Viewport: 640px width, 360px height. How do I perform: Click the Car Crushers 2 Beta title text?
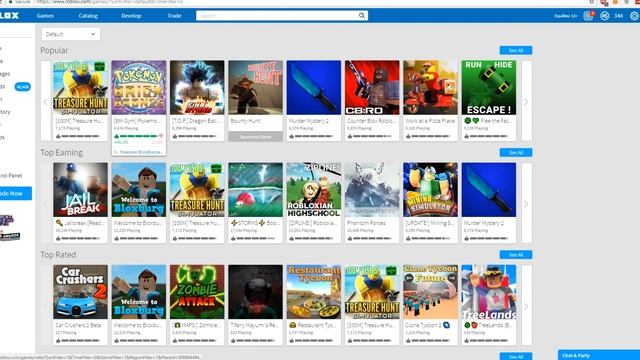tap(78, 325)
